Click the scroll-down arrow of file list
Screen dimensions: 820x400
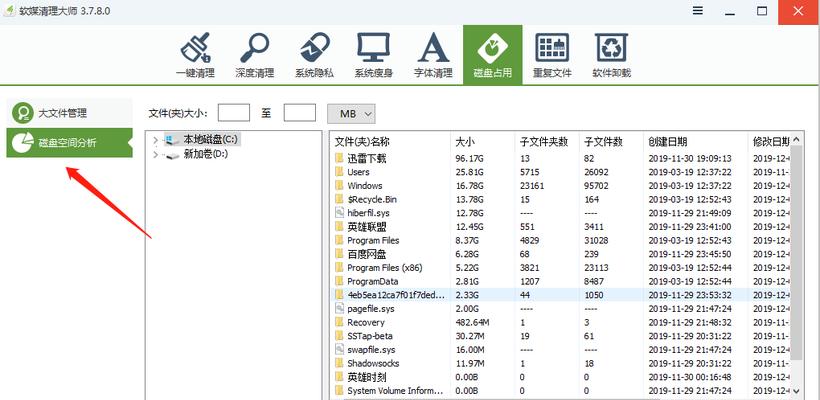[796, 391]
